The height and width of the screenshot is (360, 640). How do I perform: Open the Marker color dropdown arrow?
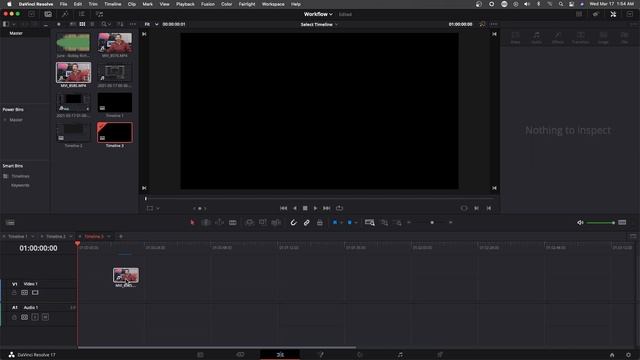pyautogui.click(x=356, y=223)
